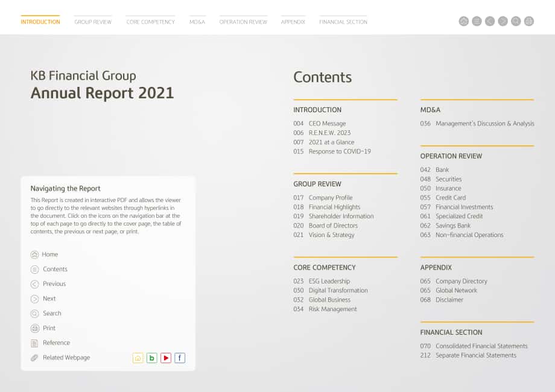Click the 'Related Webpage' label
This screenshot has height=392, width=555.
click(x=66, y=358)
